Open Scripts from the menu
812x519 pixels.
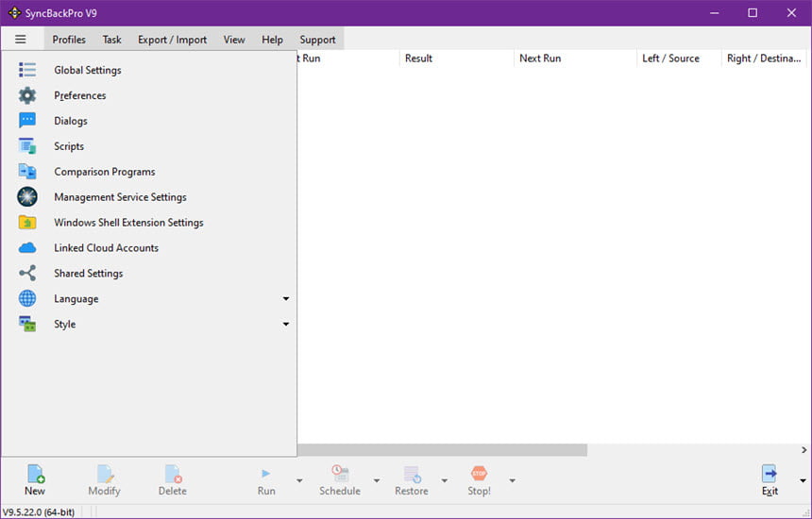click(148, 146)
